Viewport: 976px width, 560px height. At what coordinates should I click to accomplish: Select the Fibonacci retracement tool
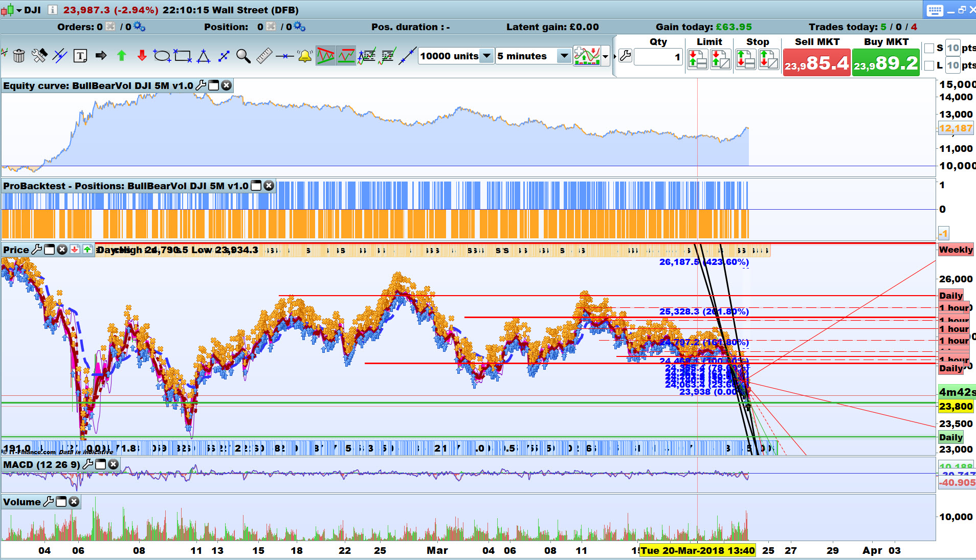tap(367, 56)
